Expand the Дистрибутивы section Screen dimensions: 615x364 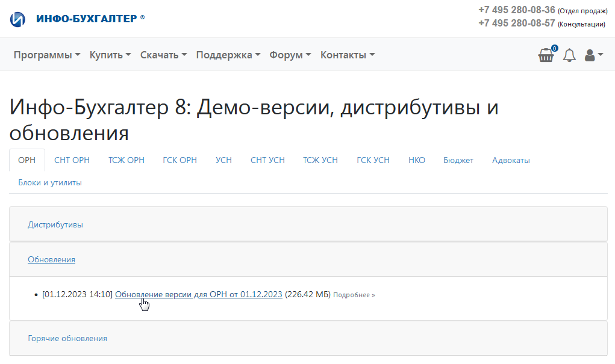pos(55,224)
